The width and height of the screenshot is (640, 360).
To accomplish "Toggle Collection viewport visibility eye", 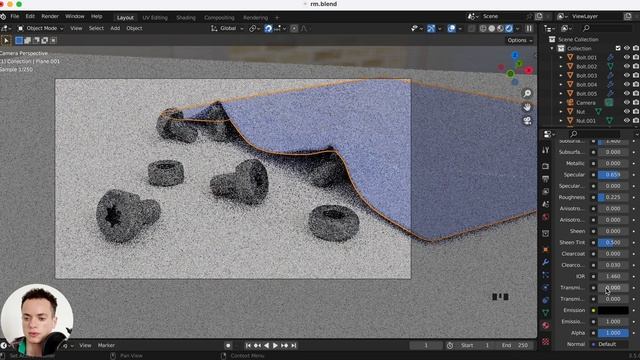I will [627, 48].
